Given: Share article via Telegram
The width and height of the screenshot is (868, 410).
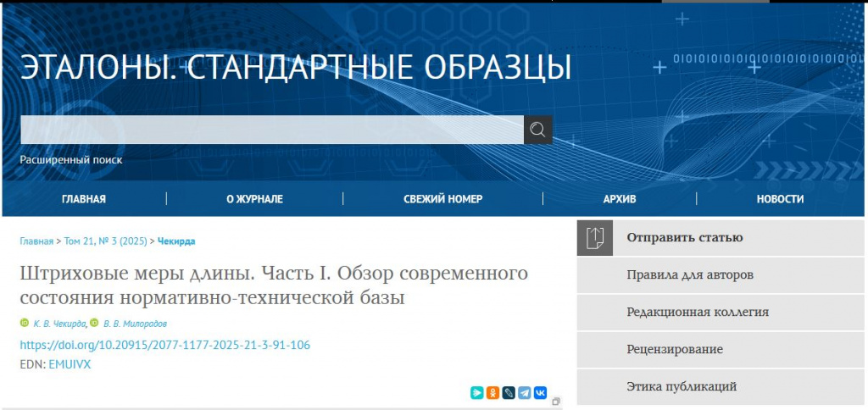Looking at the screenshot, I should [x=524, y=393].
